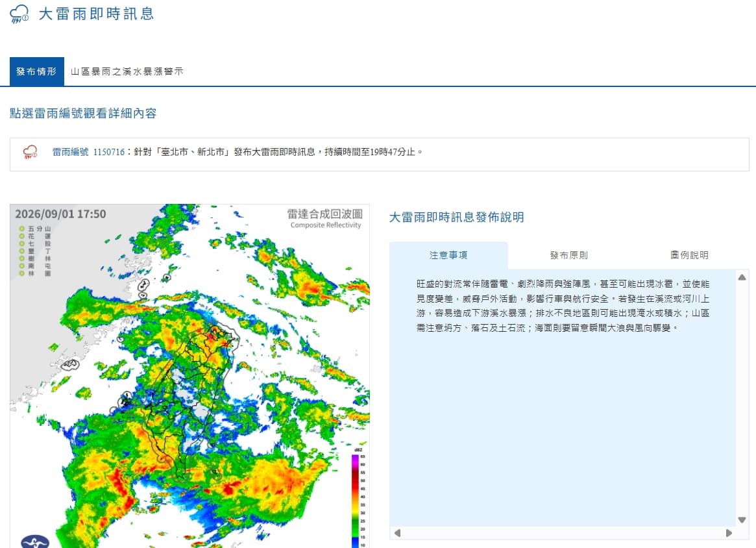Switch to the 發布原則 tab
Screen dimensions: 756x548
[x=569, y=255]
